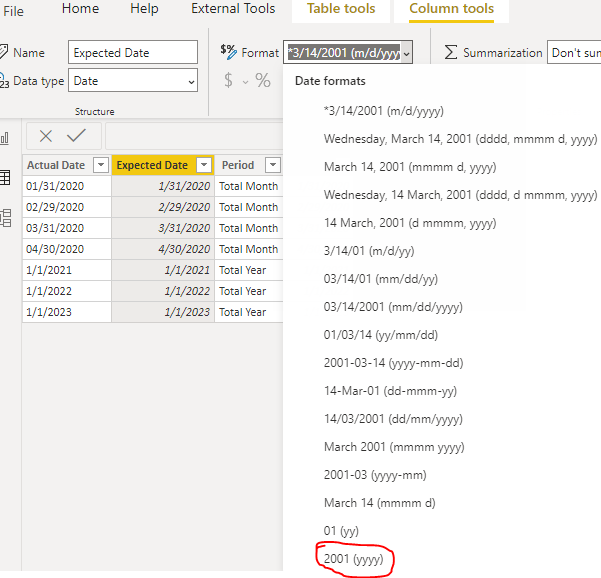
Task: Switch to the Table tools tab
Action: (x=341, y=8)
